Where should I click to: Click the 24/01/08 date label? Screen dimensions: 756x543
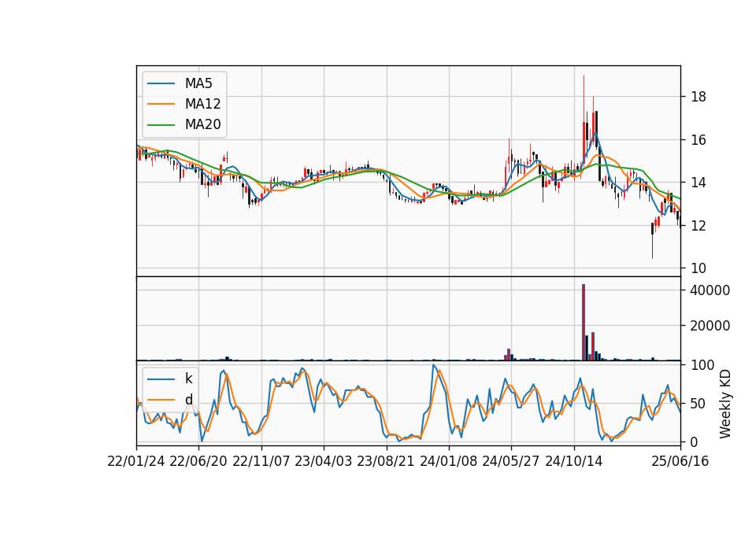449,462
